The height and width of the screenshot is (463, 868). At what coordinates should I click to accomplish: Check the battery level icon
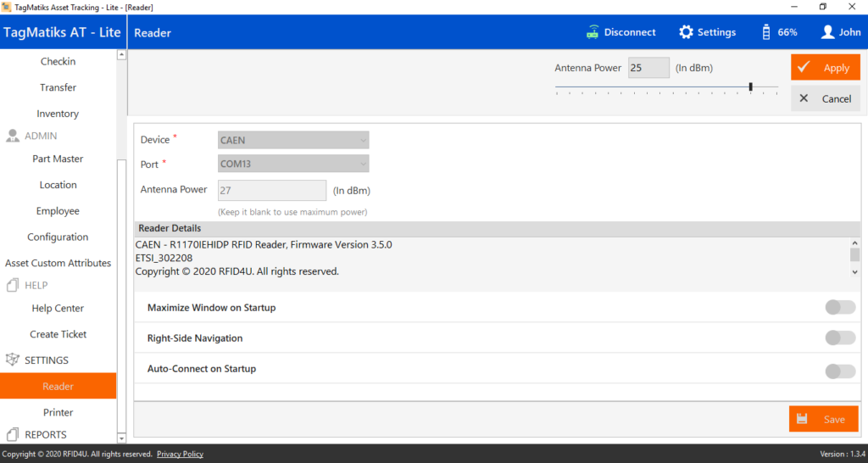click(766, 32)
